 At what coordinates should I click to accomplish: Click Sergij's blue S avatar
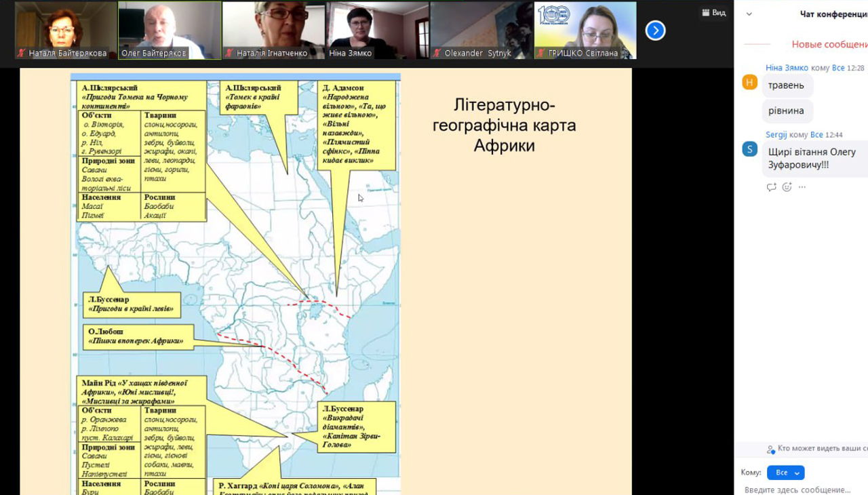pyautogui.click(x=749, y=149)
